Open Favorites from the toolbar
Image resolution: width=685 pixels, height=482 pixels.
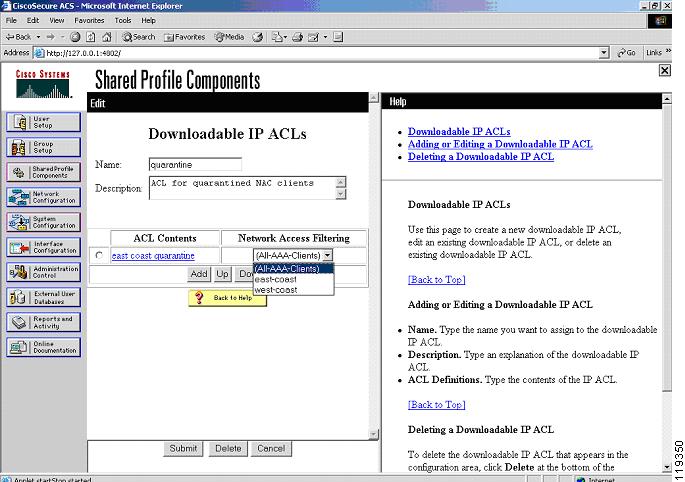(x=184, y=37)
